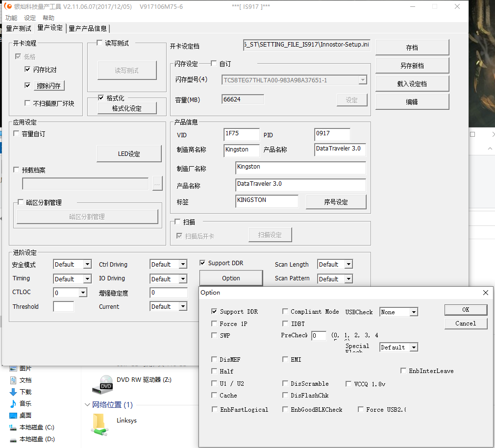Toggle the 格式化 checkbox
This screenshot has width=495, height=448.
tap(101, 98)
